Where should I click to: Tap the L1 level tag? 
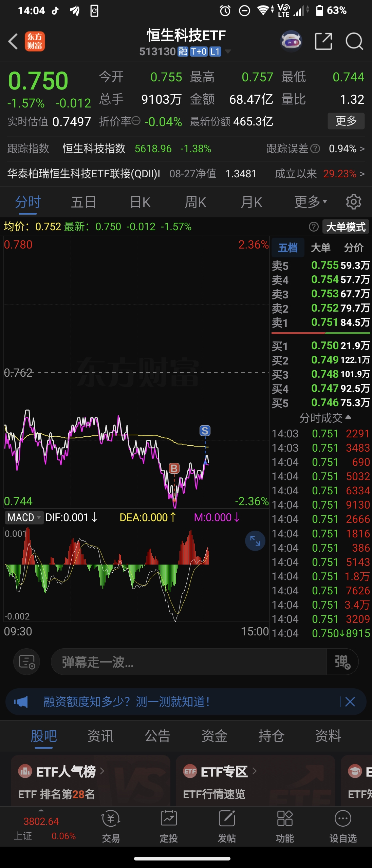215,52
